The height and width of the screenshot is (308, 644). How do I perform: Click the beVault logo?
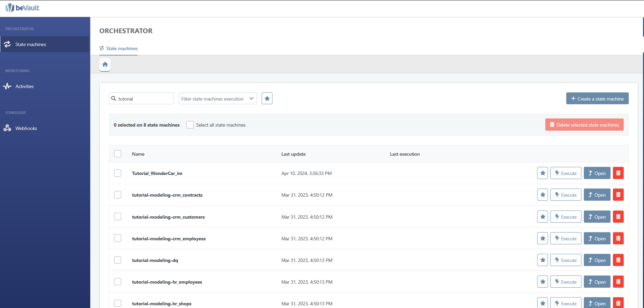23,8
